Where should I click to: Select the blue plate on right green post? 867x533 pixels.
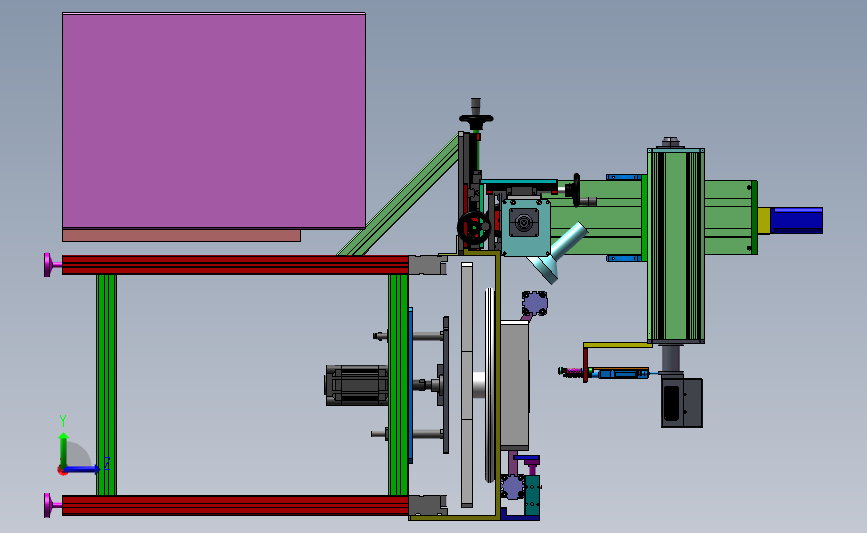coord(410,385)
